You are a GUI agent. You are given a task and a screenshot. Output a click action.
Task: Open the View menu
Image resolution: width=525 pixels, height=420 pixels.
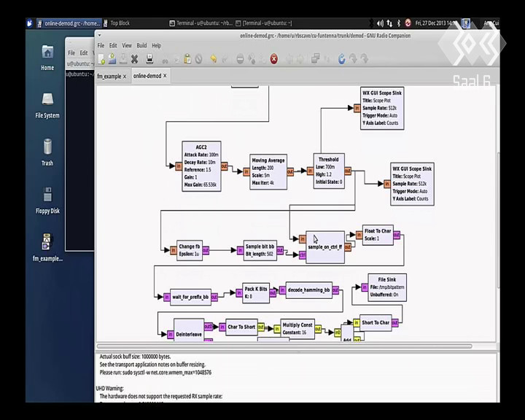[127, 45]
